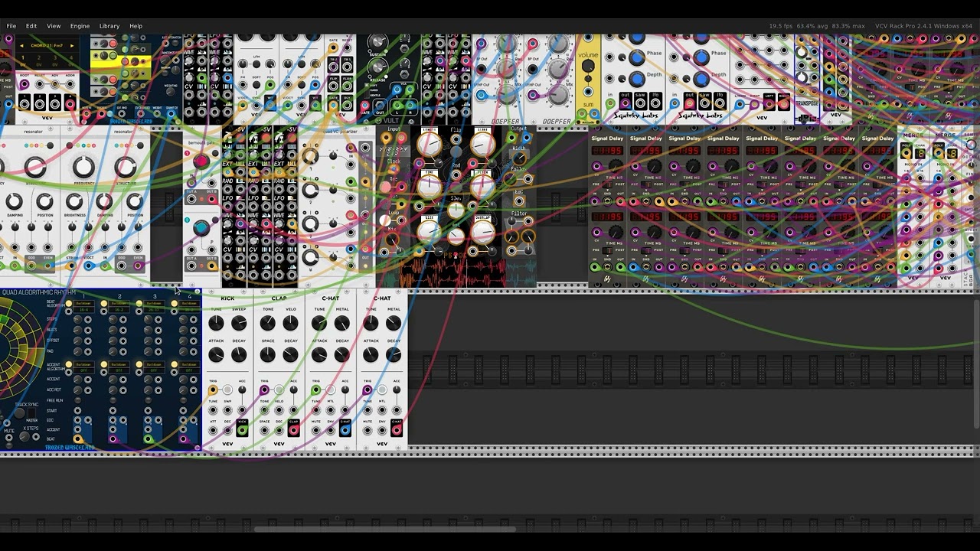Open the Library menu
Image resolution: width=980 pixels, height=551 pixels.
(109, 26)
